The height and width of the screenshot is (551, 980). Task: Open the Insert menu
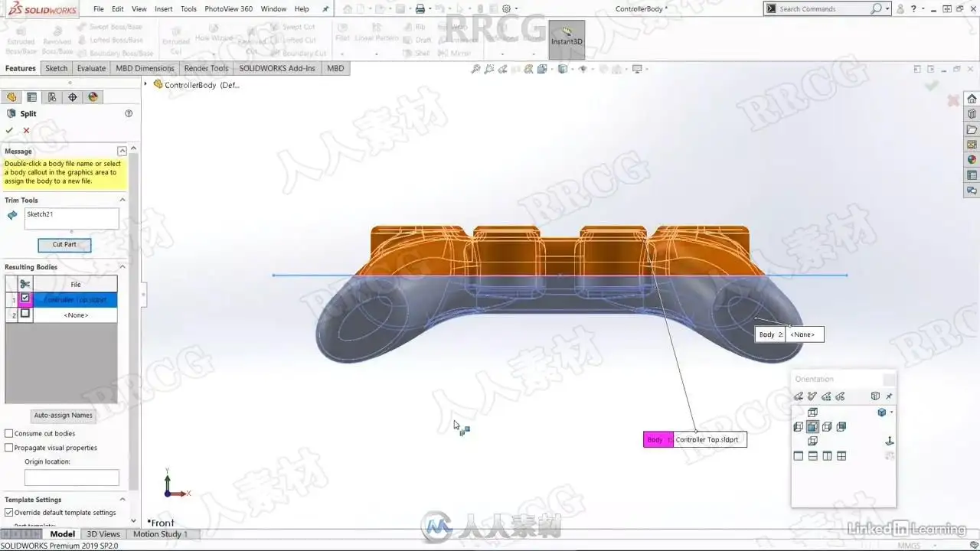[164, 9]
